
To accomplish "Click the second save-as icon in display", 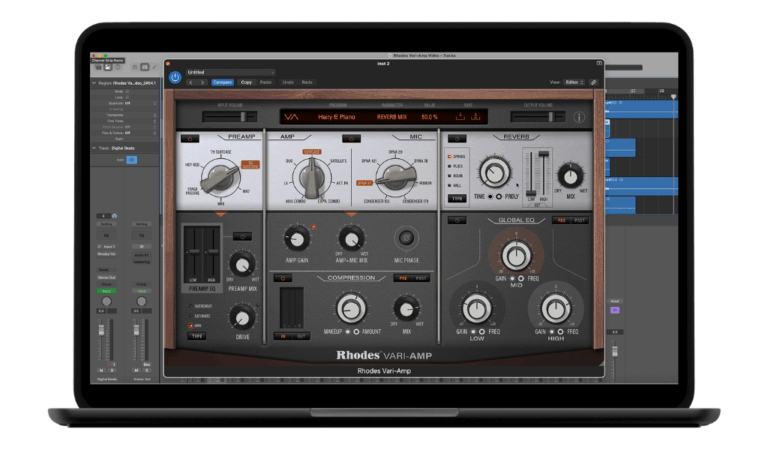I will point(475,117).
